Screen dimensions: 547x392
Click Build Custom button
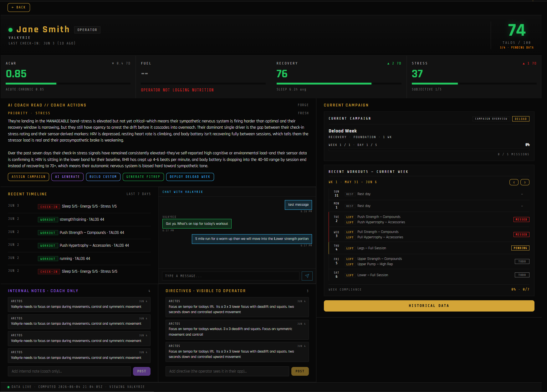103,177
